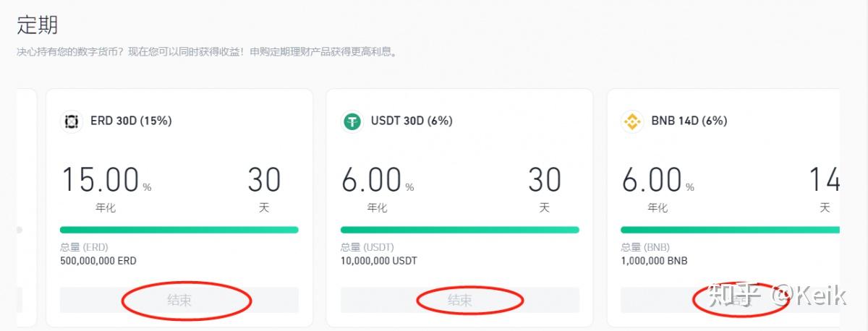868x331 pixels.
Task: Click the USDT card's 结束 button
Action: [460, 300]
